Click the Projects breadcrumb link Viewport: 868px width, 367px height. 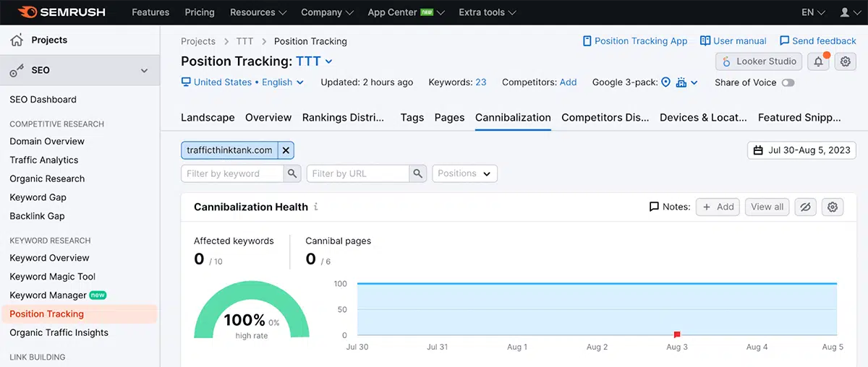198,41
